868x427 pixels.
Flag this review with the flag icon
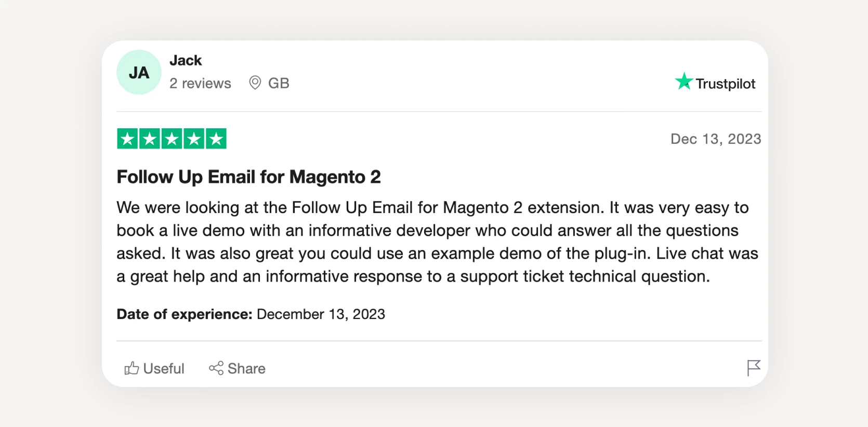[x=753, y=368]
